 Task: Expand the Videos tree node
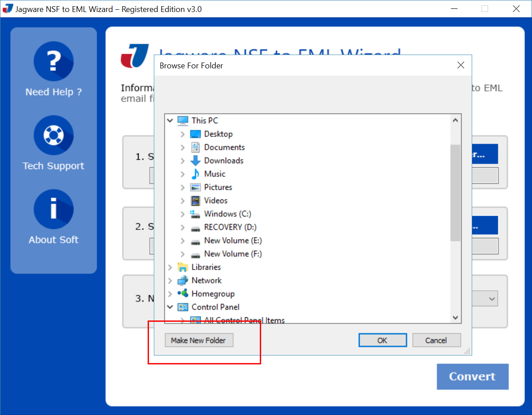coord(183,201)
